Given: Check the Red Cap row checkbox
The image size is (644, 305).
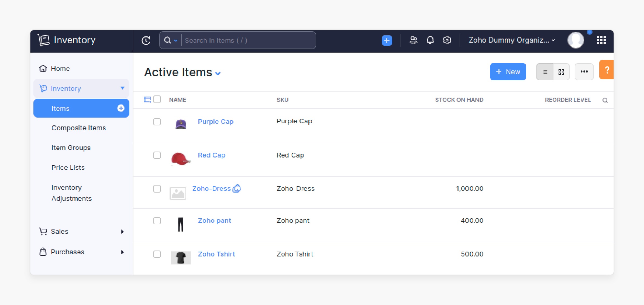Looking at the screenshot, I should click(x=157, y=155).
